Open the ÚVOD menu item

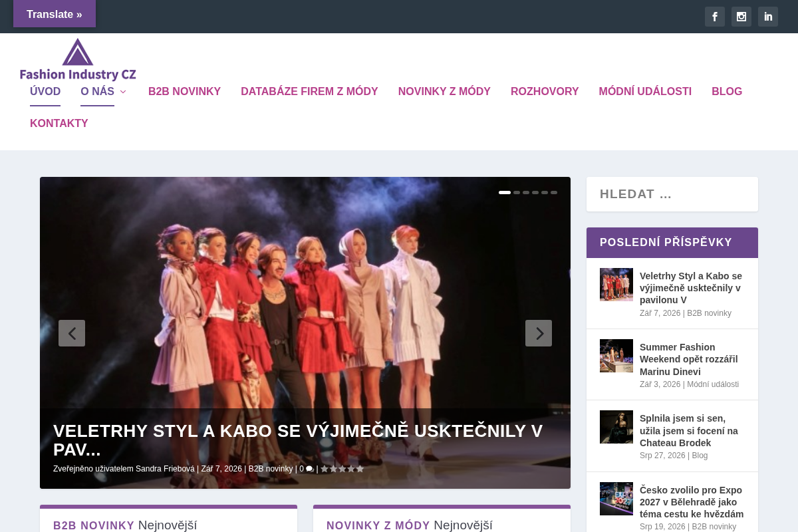(45, 92)
